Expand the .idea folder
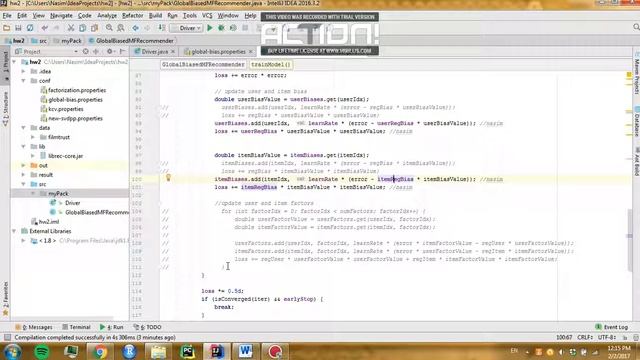This screenshot has width=640, height=360. point(24,71)
